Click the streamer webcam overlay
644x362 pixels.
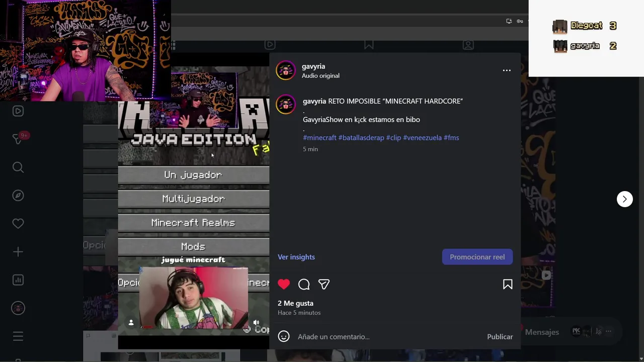tap(86, 50)
